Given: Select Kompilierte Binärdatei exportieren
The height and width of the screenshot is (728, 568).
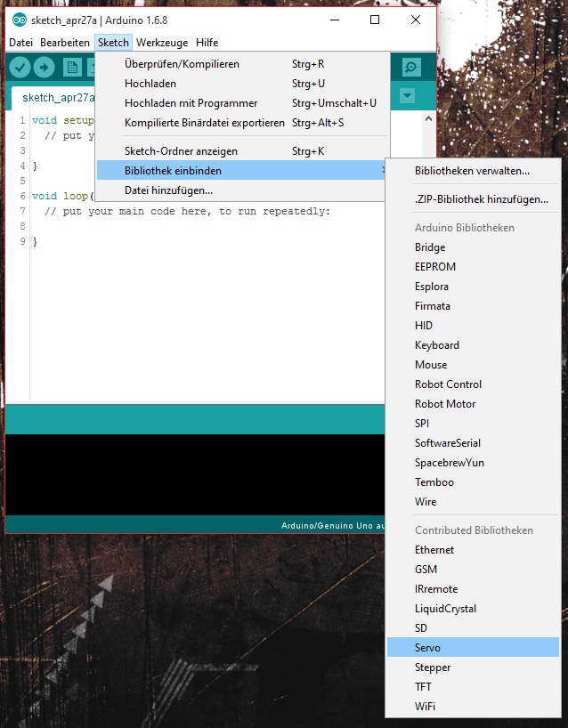Looking at the screenshot, I should 241,123.
